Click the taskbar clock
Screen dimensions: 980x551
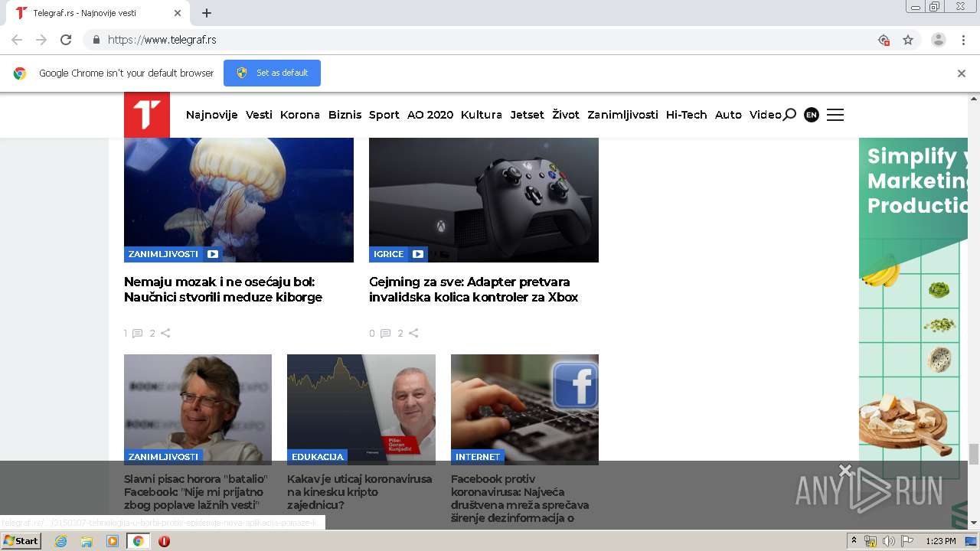point(940,541)
